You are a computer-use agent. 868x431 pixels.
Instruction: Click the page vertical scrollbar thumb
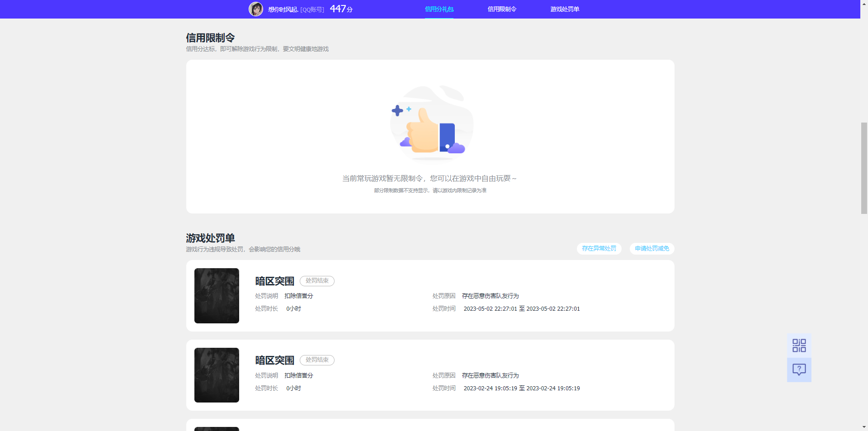[x=864, y=168]
